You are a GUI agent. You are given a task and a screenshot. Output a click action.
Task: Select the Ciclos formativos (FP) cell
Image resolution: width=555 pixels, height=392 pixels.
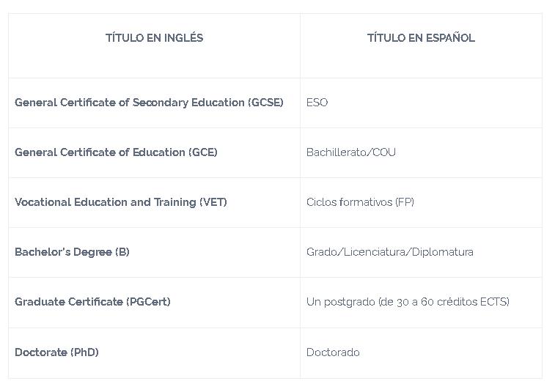[360, 202]
